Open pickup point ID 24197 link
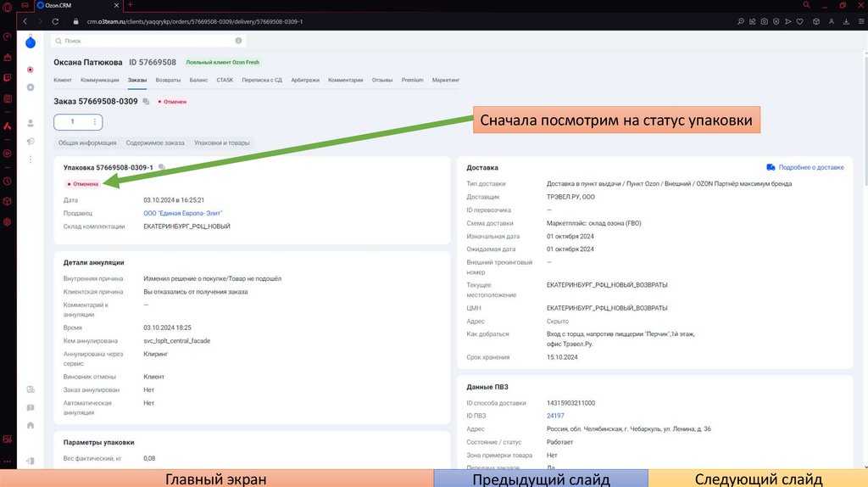868x487 pixels. click(555, 416)
